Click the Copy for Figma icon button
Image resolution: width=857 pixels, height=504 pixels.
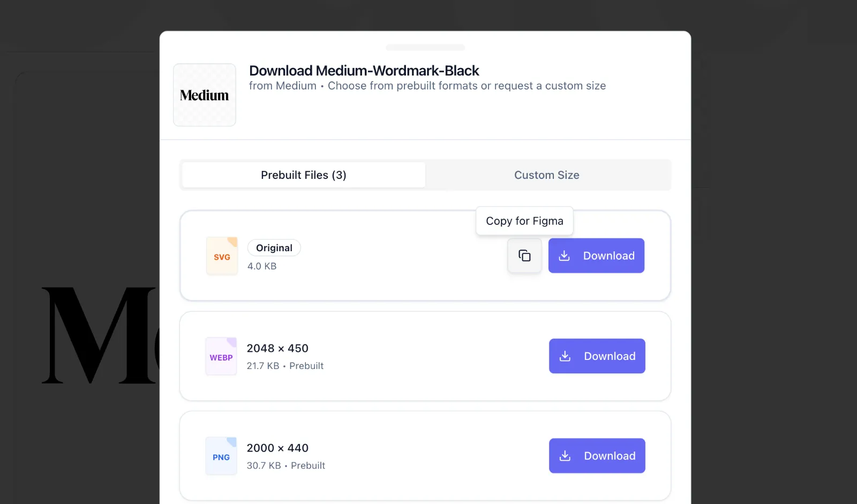524,255
